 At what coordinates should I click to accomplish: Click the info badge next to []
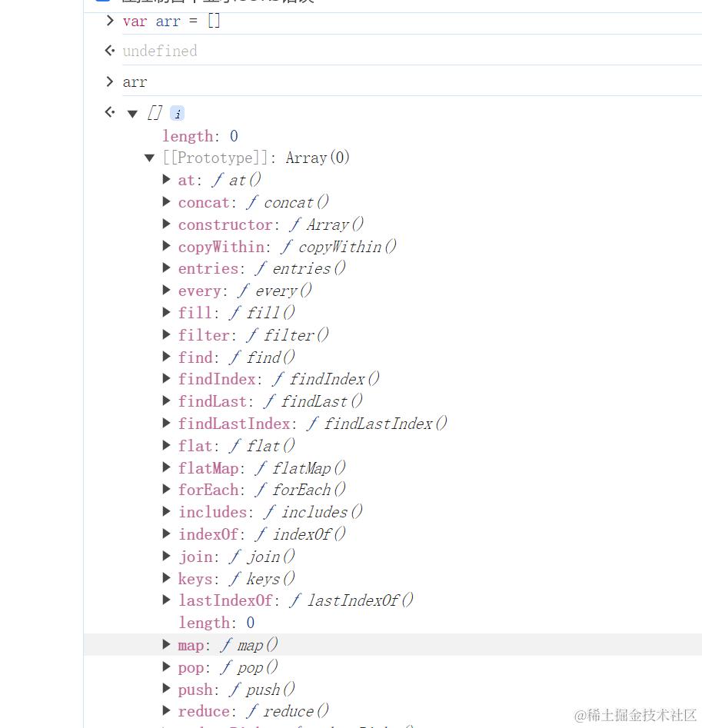click(x=178, y=113)
